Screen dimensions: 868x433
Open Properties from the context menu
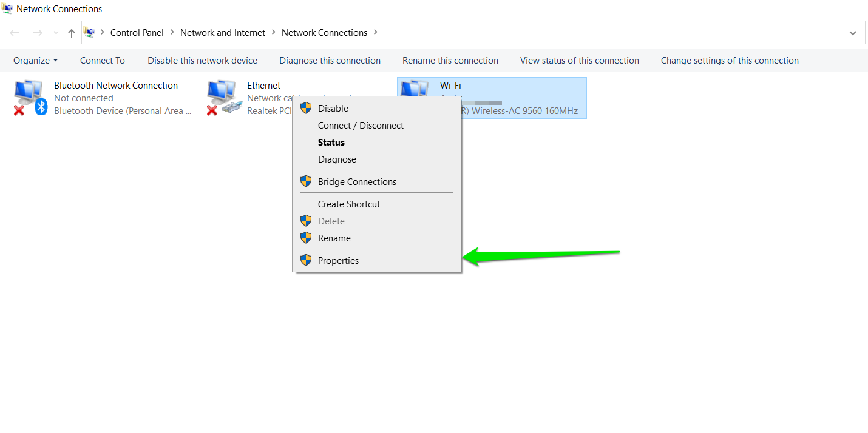coord(376,261)
